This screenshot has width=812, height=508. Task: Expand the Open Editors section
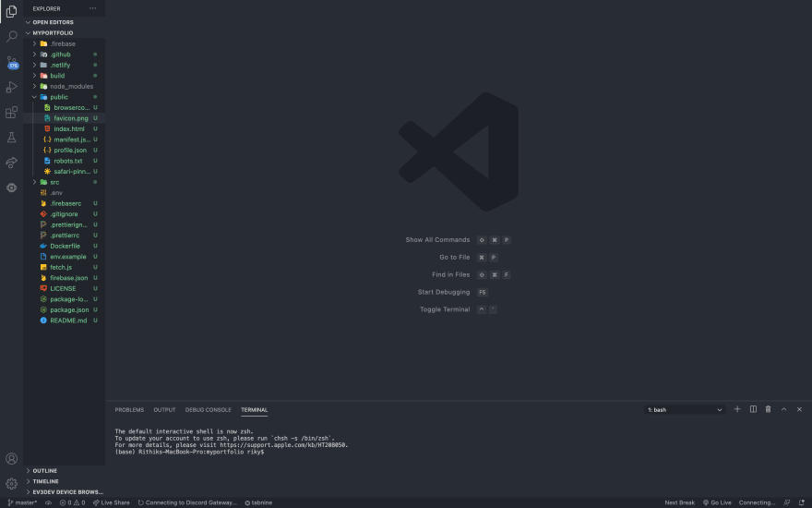(x=65, y=22)
